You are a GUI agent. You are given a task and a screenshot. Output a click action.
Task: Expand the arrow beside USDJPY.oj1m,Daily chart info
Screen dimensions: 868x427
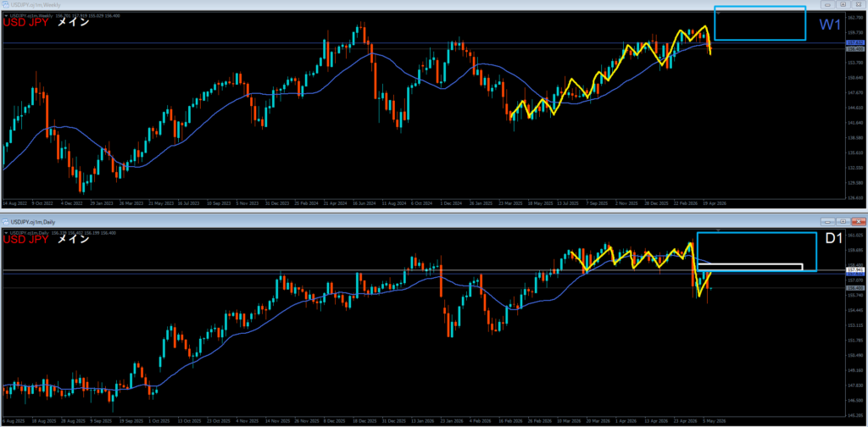[x=6, y=233]
